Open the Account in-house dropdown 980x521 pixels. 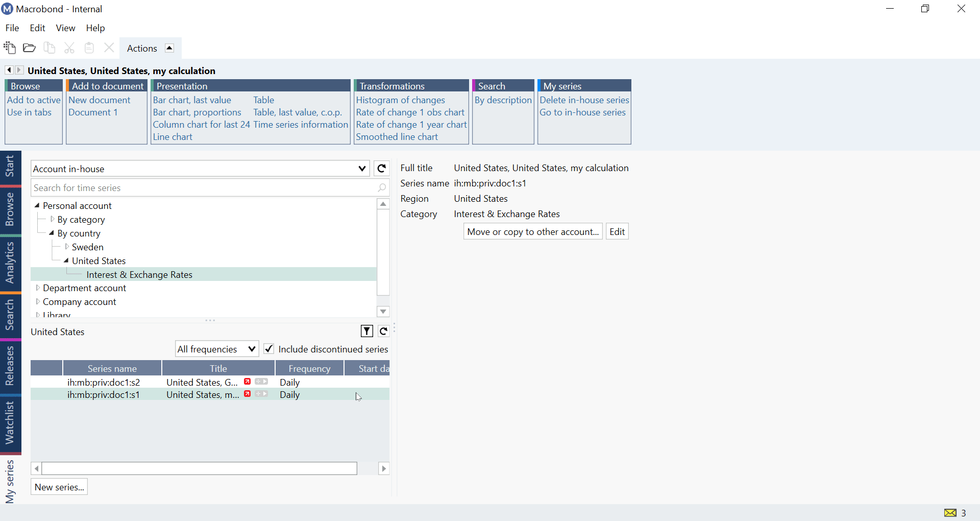(x=362, y=169)
